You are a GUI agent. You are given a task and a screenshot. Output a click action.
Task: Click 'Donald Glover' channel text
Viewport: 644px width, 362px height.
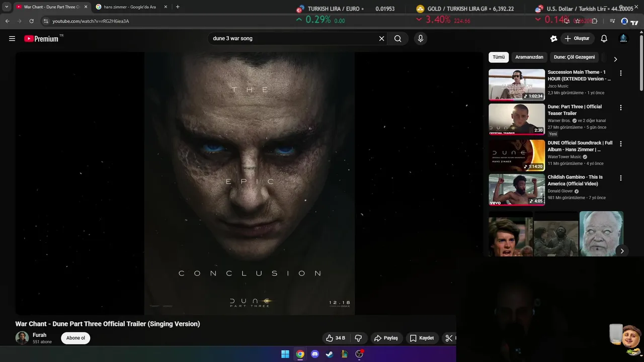coord(560,191)
